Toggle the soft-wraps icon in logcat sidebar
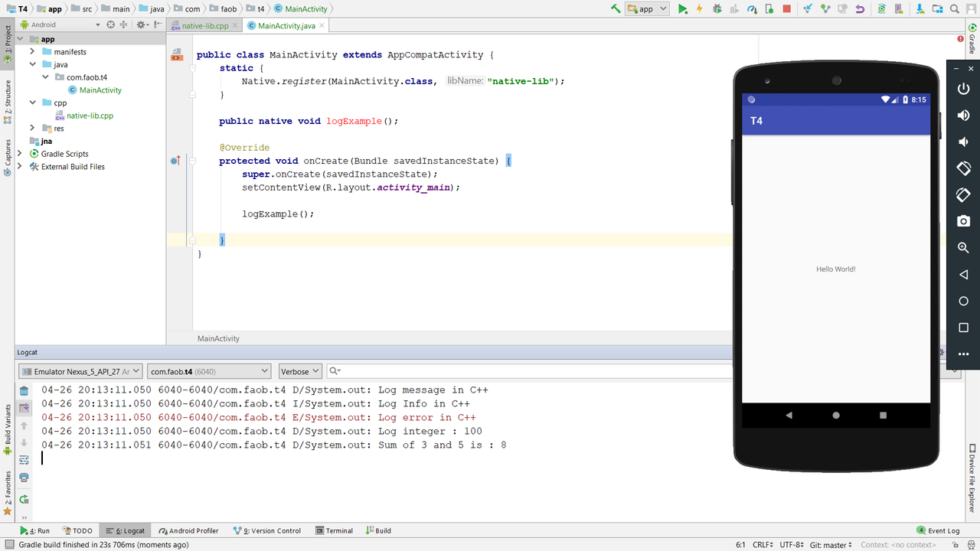 (x=24, y=460)
